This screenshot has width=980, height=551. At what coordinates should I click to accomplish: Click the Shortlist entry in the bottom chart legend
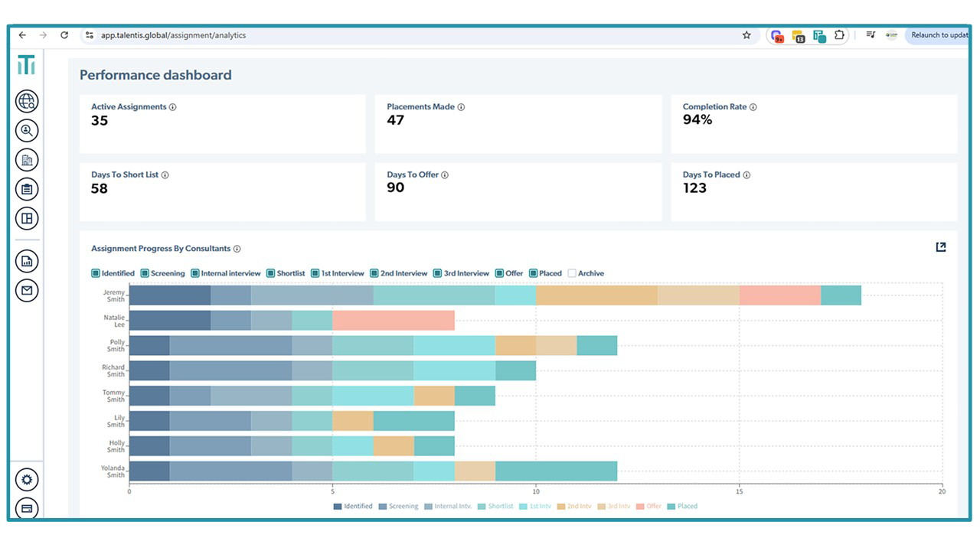click(x=495, y=507)
